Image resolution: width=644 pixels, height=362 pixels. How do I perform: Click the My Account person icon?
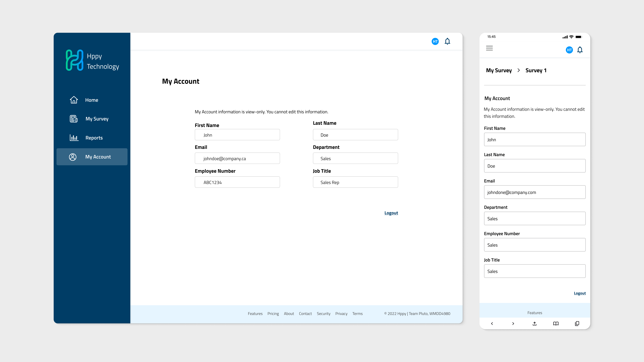tap(73, 157)
